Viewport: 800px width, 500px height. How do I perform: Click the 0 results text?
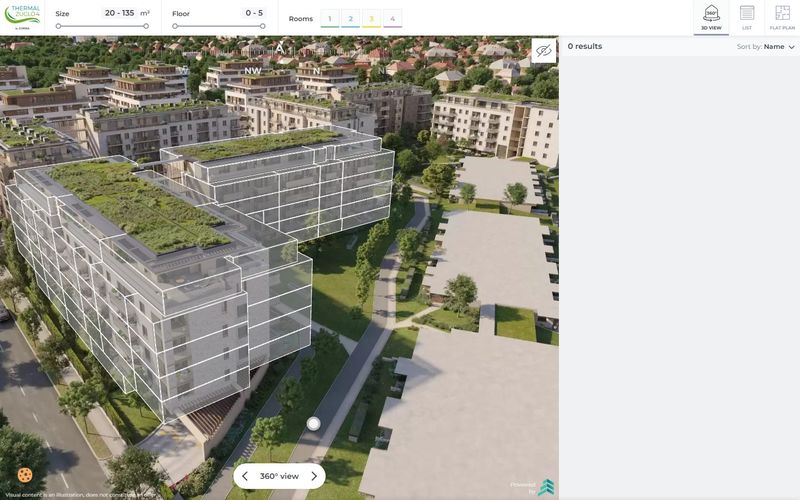tap(585, 46)
